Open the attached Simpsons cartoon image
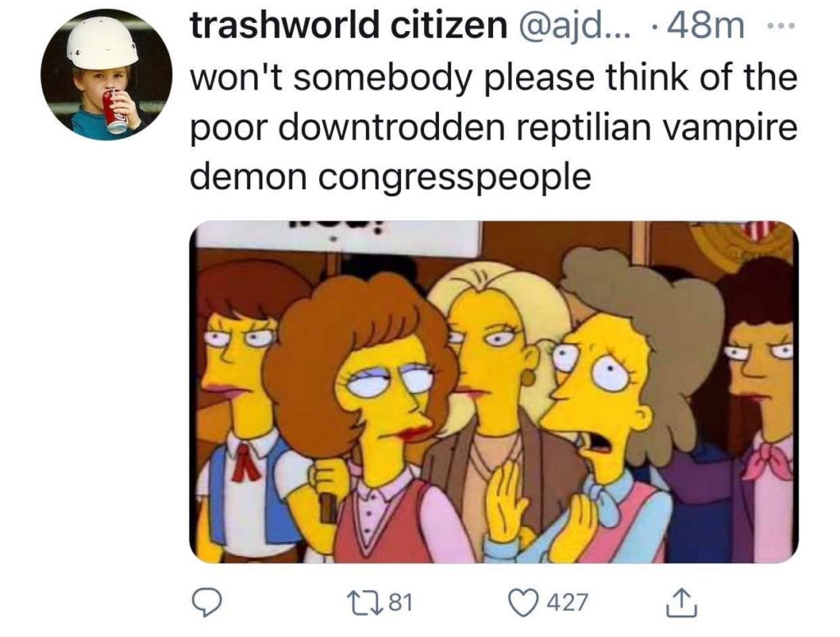The image size is (840, 637). 493,391
